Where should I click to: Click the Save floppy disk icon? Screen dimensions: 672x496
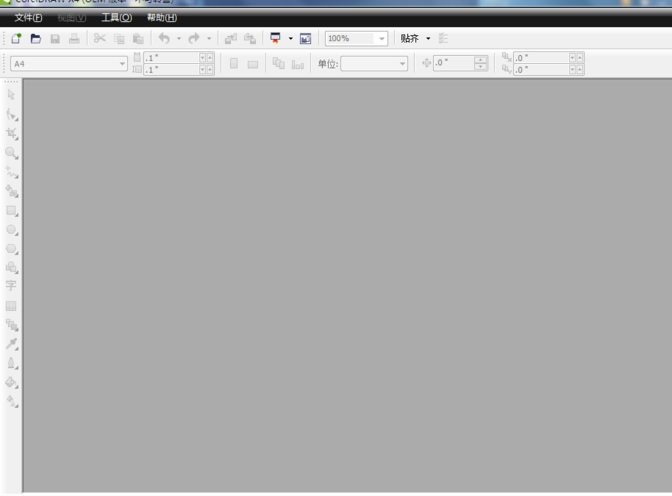55,39
